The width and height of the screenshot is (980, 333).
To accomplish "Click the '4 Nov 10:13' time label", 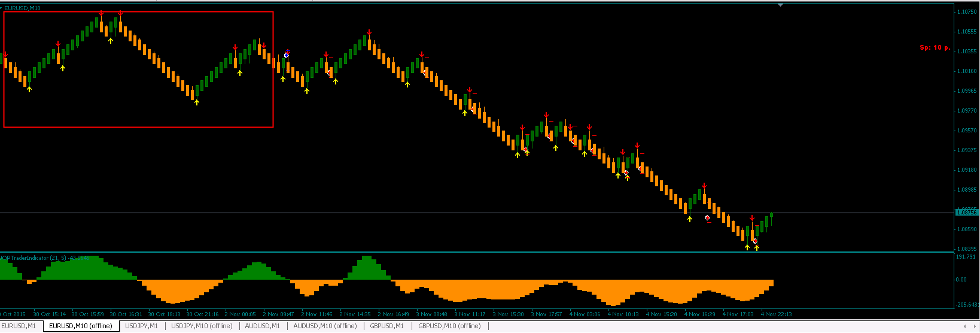I will [623, 314].
